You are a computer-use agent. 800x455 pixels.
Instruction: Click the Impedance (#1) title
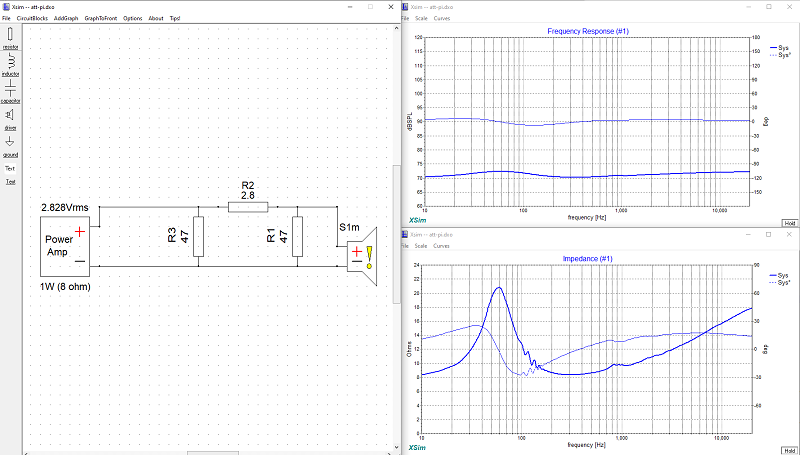pos(587,259)
